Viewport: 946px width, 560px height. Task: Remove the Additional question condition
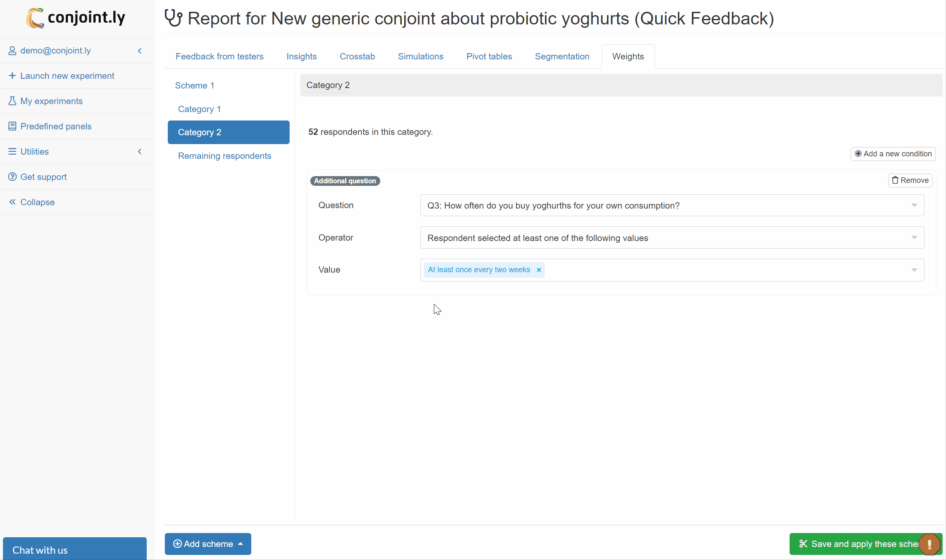pos(910,180)
